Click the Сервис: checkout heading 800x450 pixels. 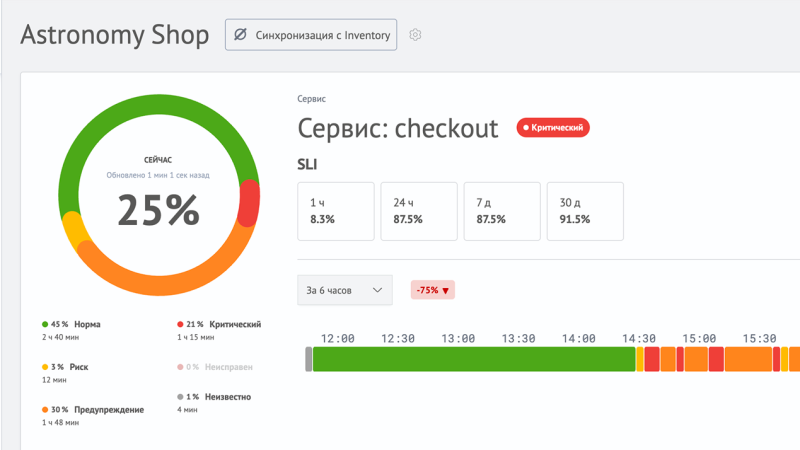pyautogui.click(x=398, y=128)
